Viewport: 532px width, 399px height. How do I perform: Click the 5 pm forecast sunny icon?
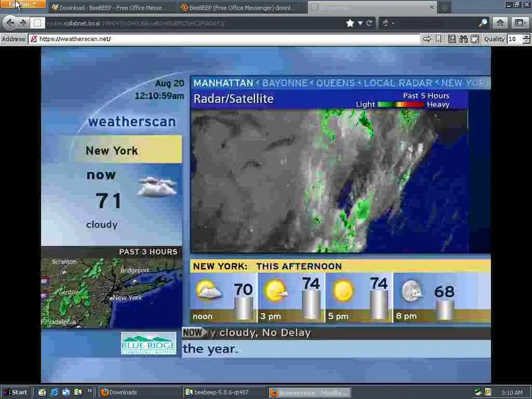(343, 291)
